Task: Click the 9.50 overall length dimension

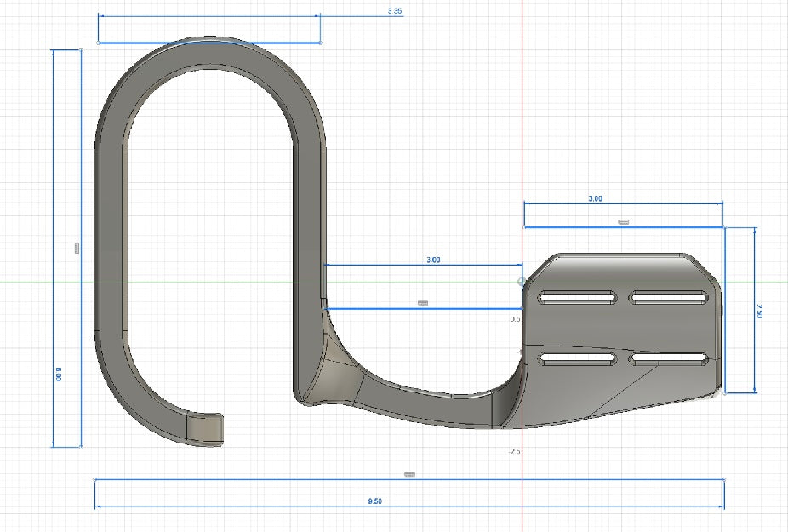Action: point(374,501)
